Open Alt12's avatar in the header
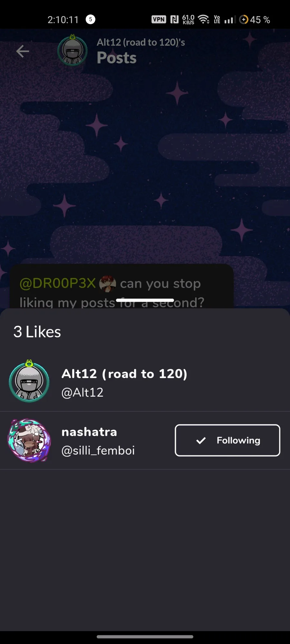Screen dimensions: 290x644 pyautogui.click(x=72, y=50)
